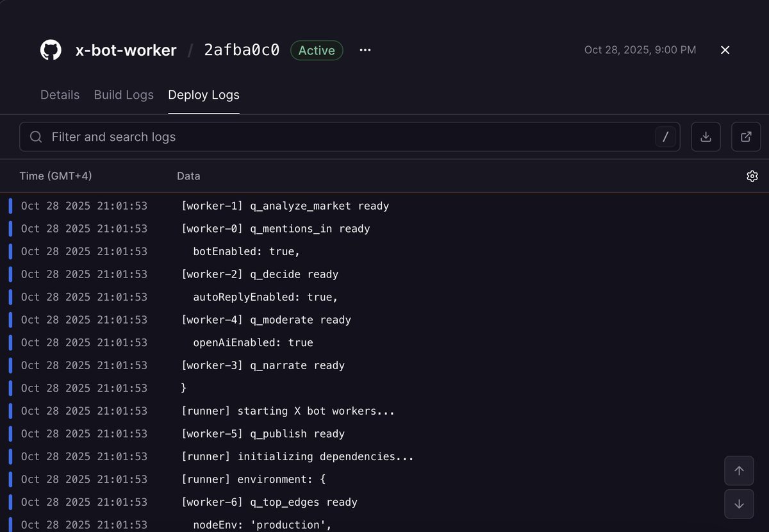Select the initializing dependencies log line

click(x=384, y=456)
